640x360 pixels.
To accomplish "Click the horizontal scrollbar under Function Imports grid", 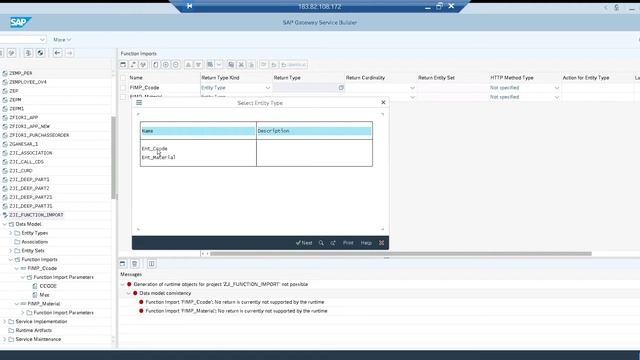I will click(400, 254).
